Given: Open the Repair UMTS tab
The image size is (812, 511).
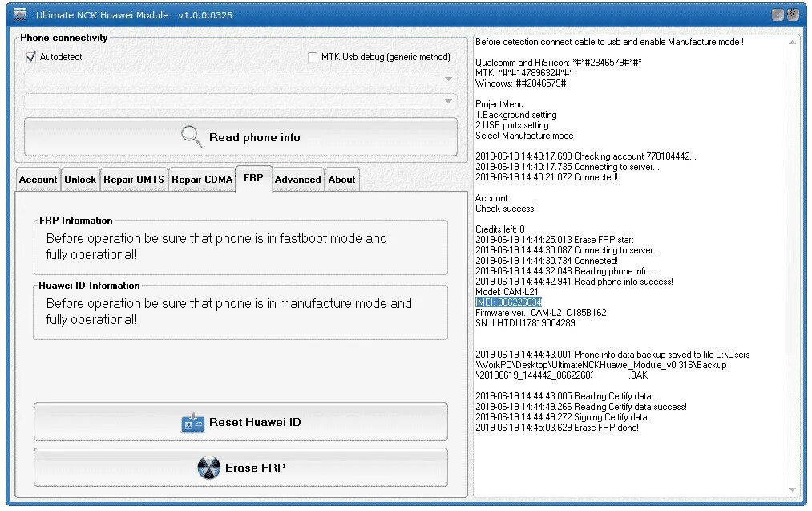Looking at the screenshot, I should coord(134,180).
